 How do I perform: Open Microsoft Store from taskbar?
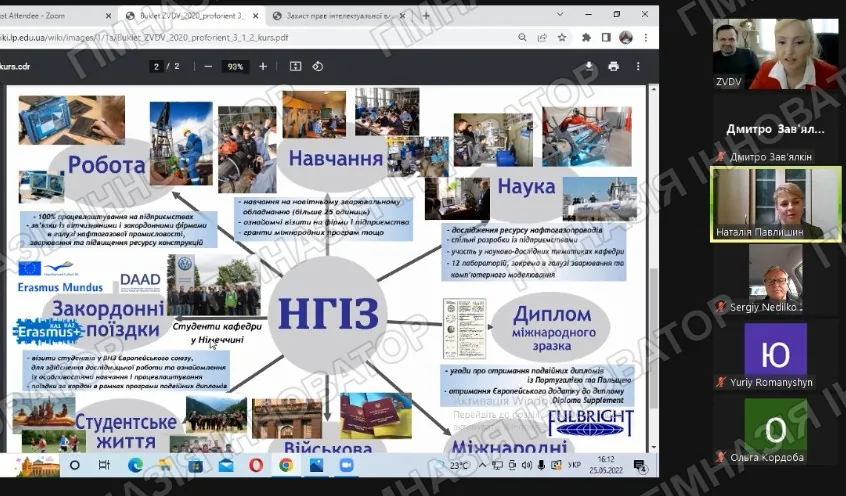point(195,465)
